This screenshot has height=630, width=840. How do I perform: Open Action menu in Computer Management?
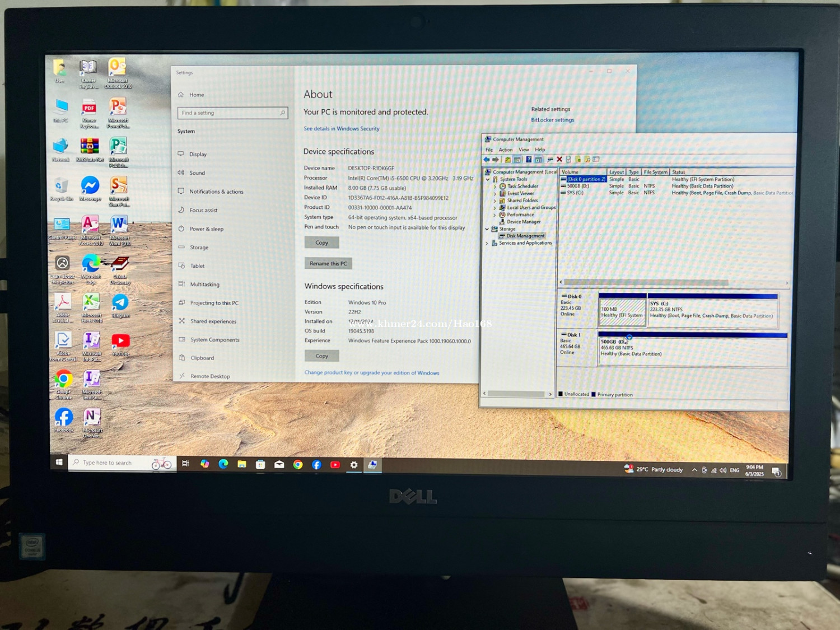coord(506,150)
